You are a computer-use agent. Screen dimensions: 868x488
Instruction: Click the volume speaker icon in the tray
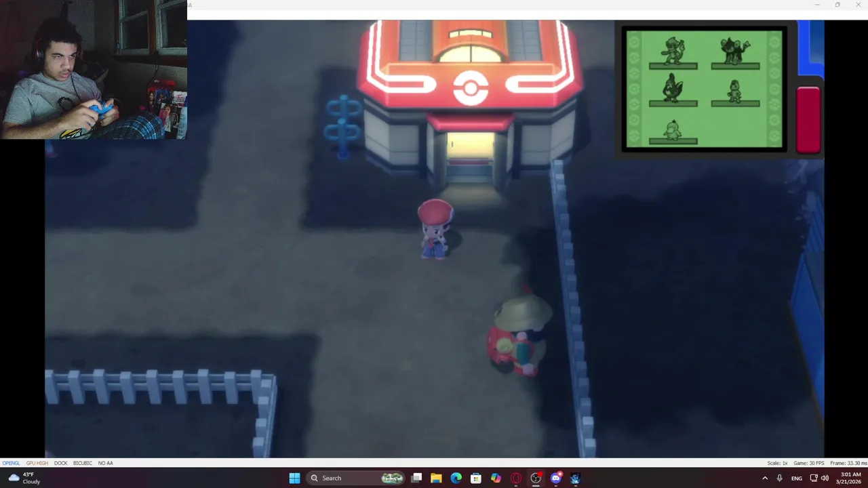coord(825,478)
